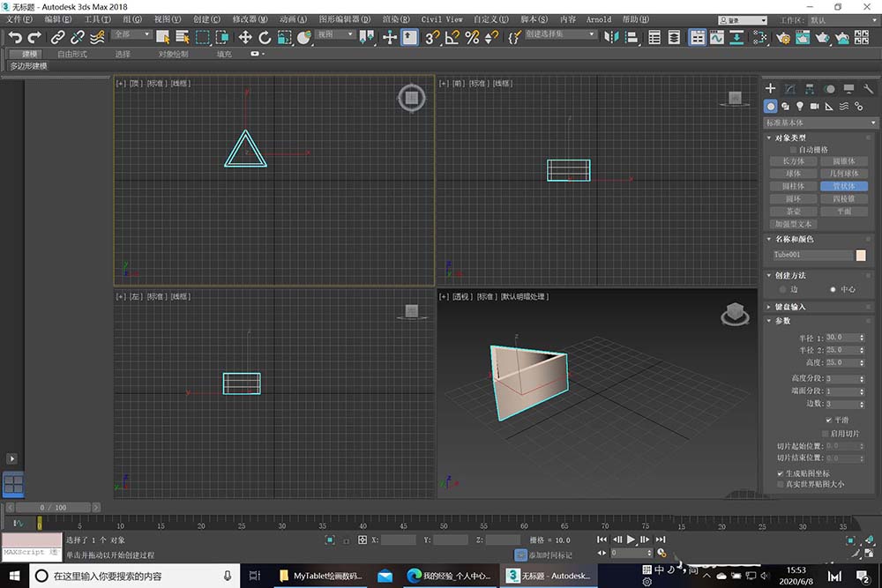Open the 标准基本体 primitives dropdown
The image size is (882, 588).
coord(818,123)
